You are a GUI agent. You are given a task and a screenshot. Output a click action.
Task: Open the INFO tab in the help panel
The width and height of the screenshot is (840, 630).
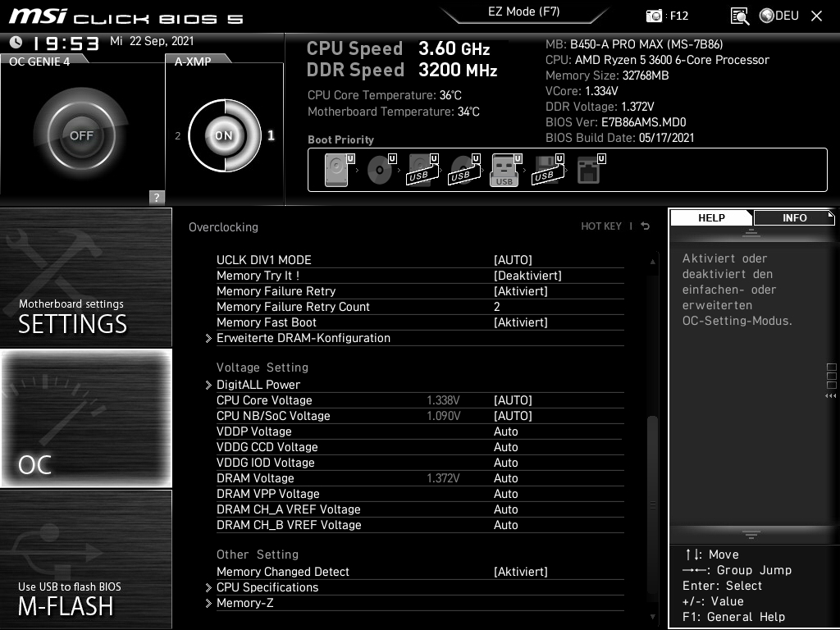[x=793, y=217]
